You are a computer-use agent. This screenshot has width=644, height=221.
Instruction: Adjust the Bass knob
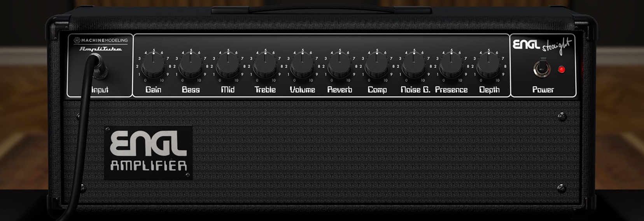click(191, 65)
